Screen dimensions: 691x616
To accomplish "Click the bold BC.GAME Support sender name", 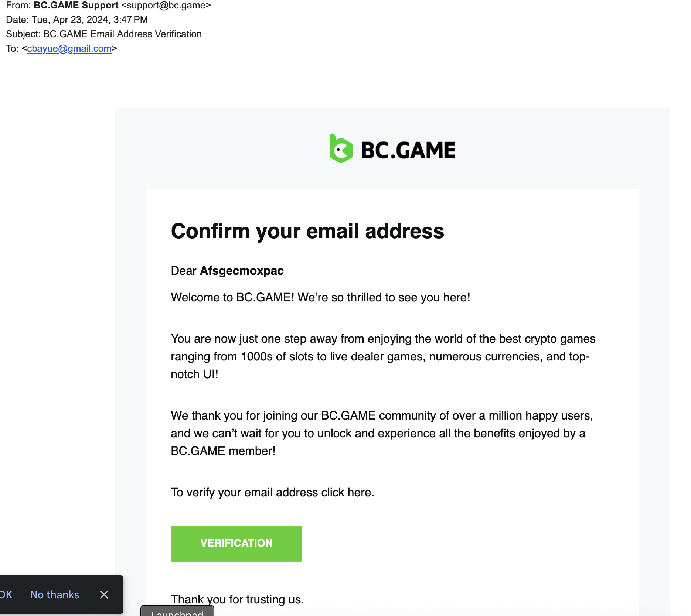I will point(76,6).
